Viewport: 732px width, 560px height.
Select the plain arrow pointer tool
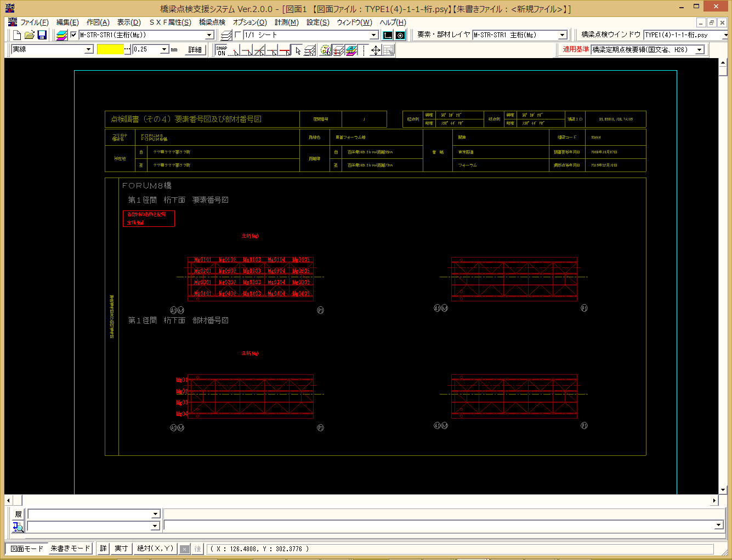coord(297,50)
